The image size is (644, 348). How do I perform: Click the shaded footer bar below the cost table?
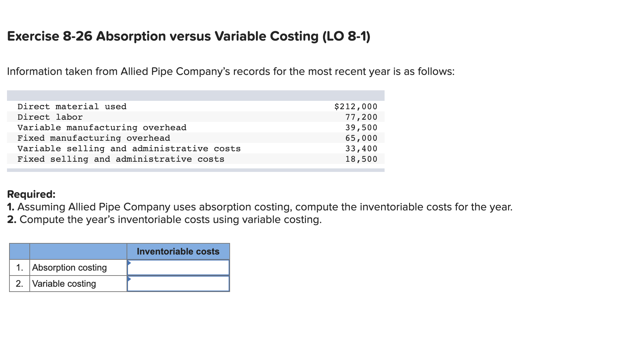[x=196, y=169]
